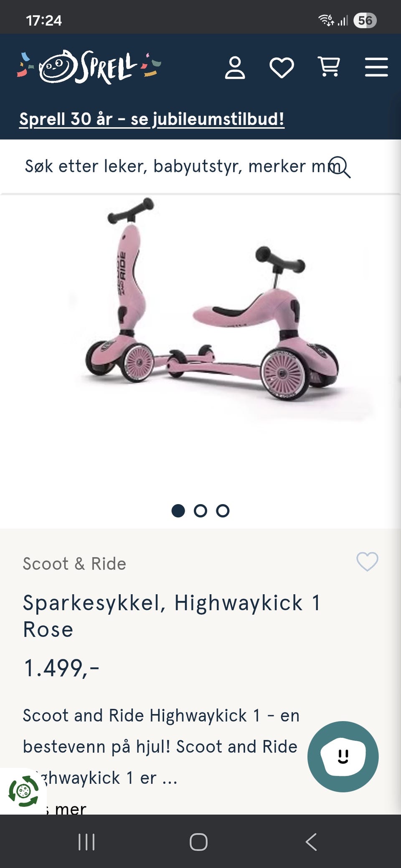Open Sprell 30 år jubileumstilbud link

click(152, 119)
